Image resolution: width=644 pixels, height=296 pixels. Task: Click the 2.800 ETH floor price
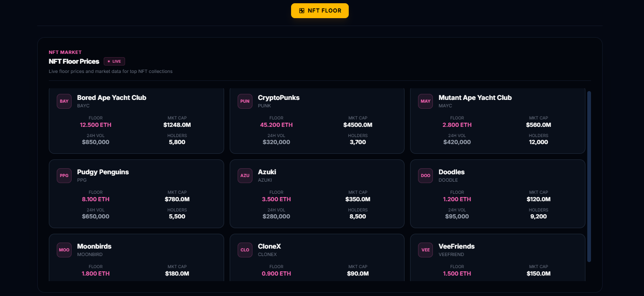(457, 125)
